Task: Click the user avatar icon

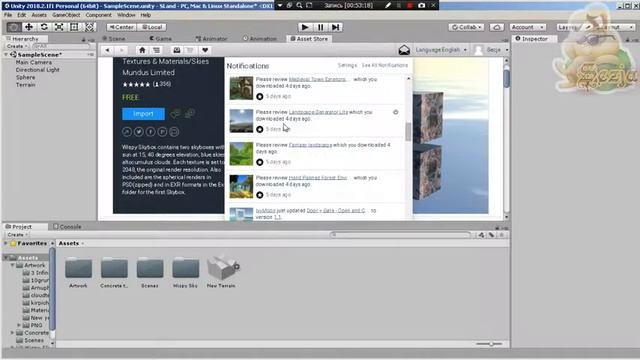Action: click(478, 50)
